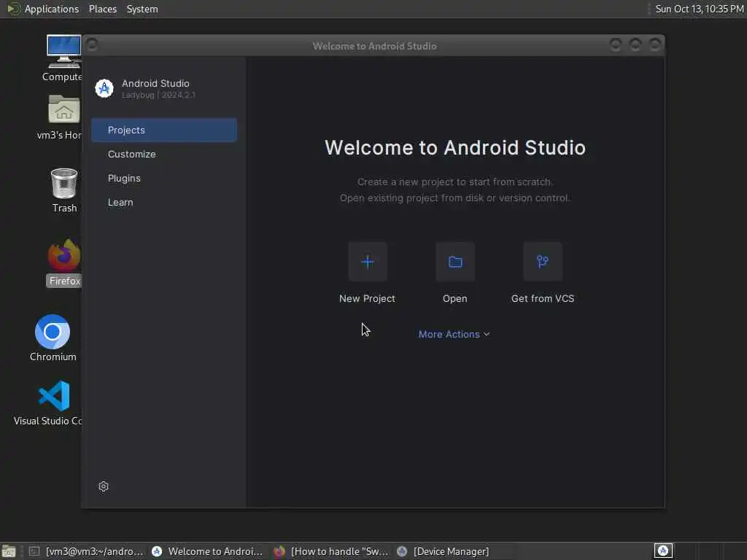Select the Projects tab
Screen dimensions: 747x560
click(x=164, y=130)
